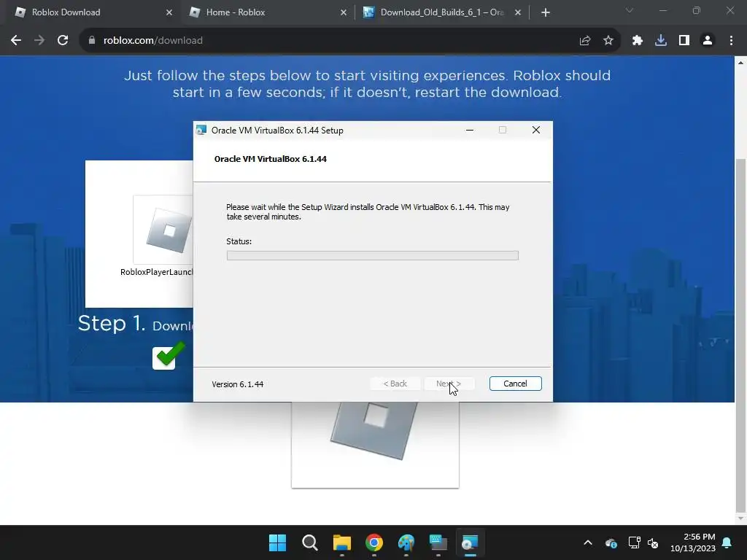This screenshot has height=560, width=747.
Task: Click the Roblox logo image below the dialog
Action: (375, 430)
